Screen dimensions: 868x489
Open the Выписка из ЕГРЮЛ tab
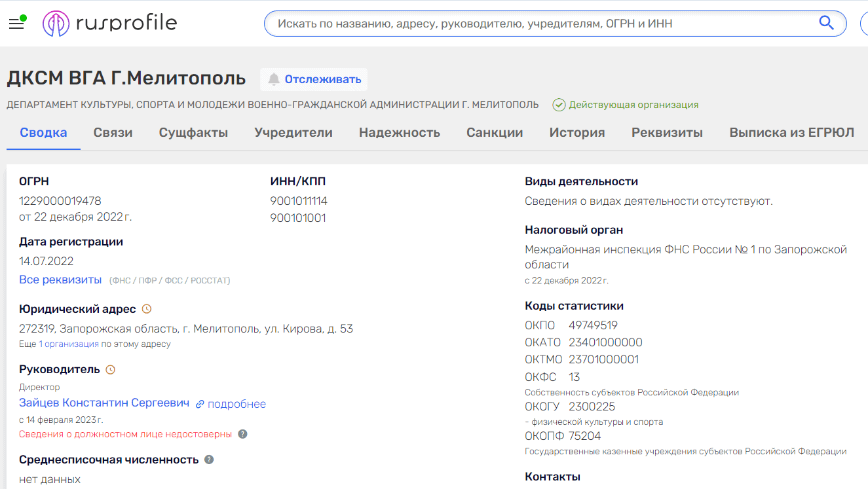[x=791, y=133]
